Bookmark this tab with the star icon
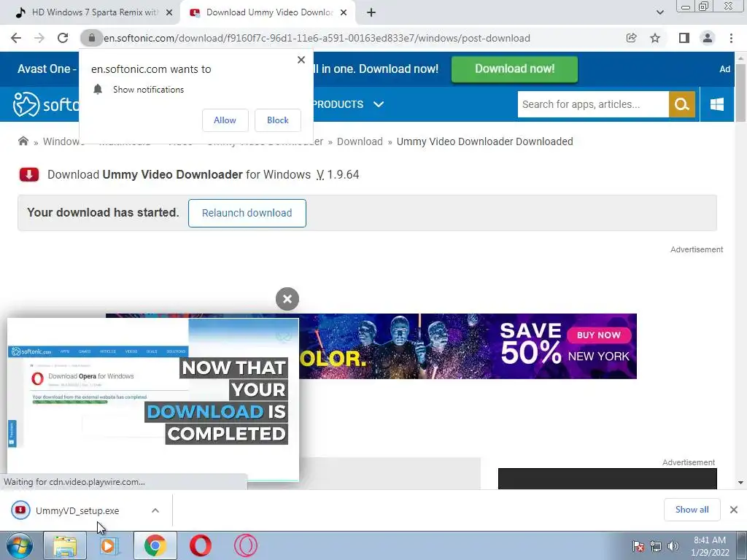 [x=655, y=38]
